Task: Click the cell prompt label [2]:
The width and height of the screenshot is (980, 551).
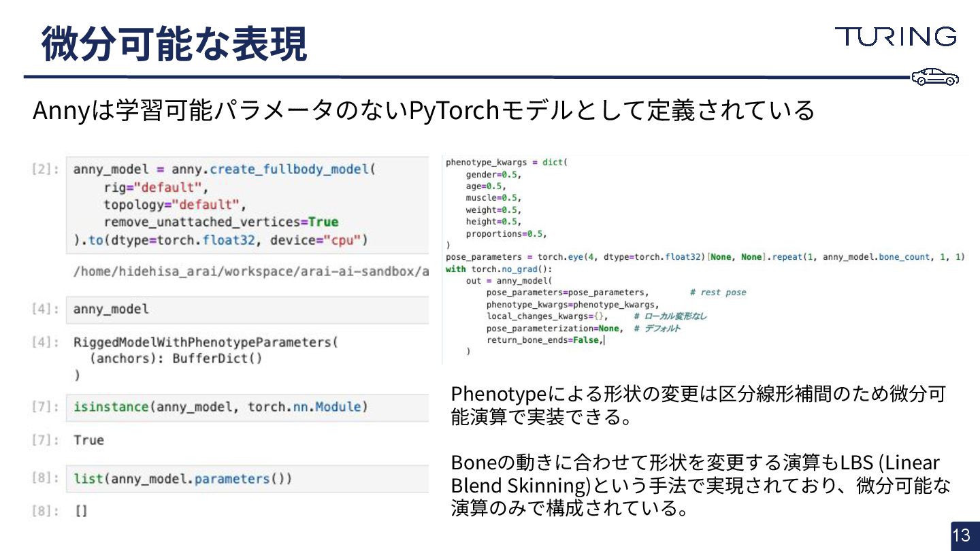Action: tap(45, 169)
